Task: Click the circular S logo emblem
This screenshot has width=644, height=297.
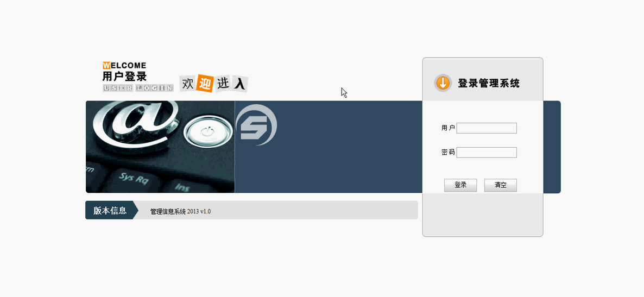Action: tap(256, 125)
